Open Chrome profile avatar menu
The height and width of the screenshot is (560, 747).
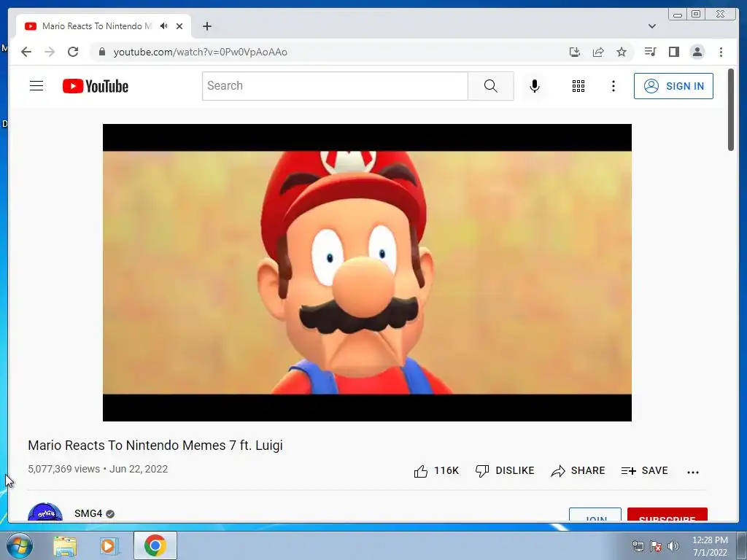point(697,52)
